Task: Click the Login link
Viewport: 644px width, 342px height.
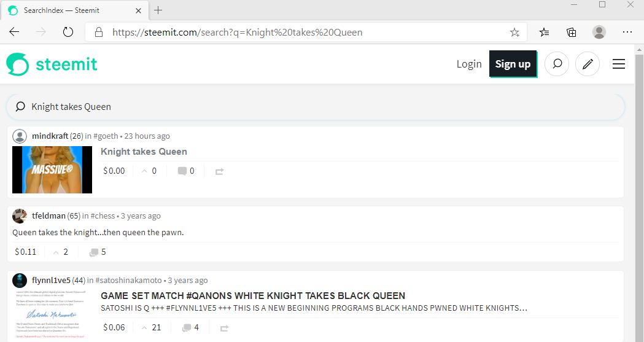Action: point(469,64)
